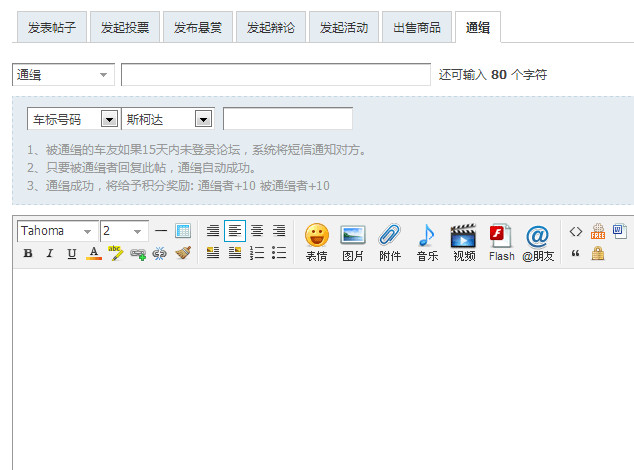Clear formatting with the broom icon
634x470 pixels.
pyautogui.click(x=183, y=253)
